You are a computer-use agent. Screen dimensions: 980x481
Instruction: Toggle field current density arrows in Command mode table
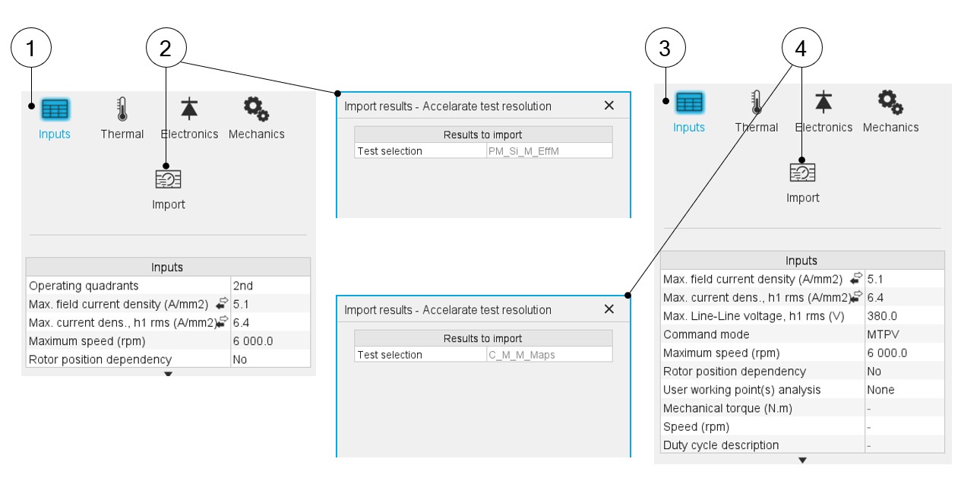tap(857, 279)
